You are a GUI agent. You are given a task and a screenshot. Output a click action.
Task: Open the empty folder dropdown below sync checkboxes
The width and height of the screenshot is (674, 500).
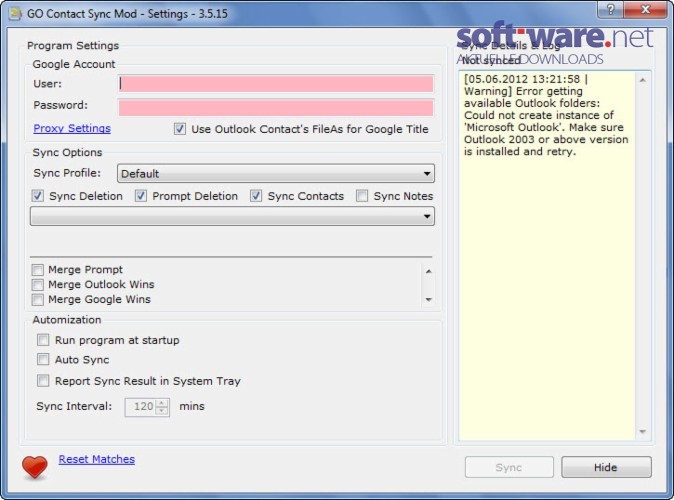click(x=232, y=216)
